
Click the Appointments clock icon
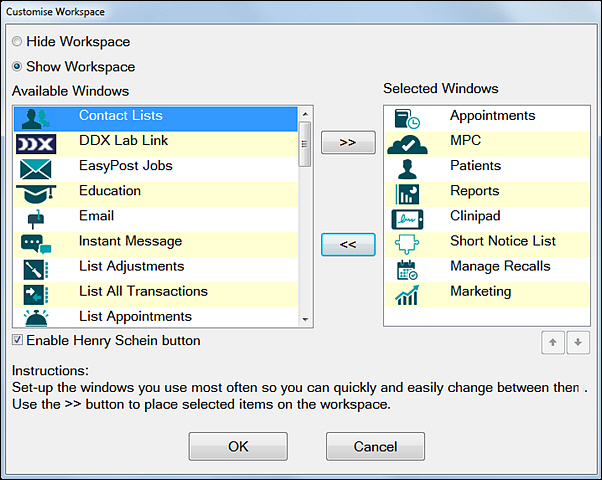coord(407,119)
